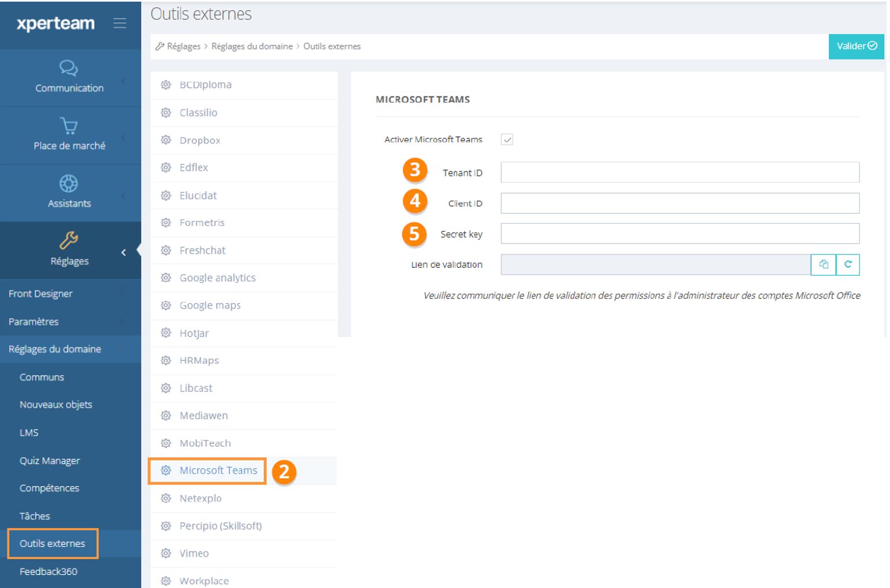Screen dimensions: 890x588
Task: Click into the Tenant ID field
Action: click(x=679, y=173)
